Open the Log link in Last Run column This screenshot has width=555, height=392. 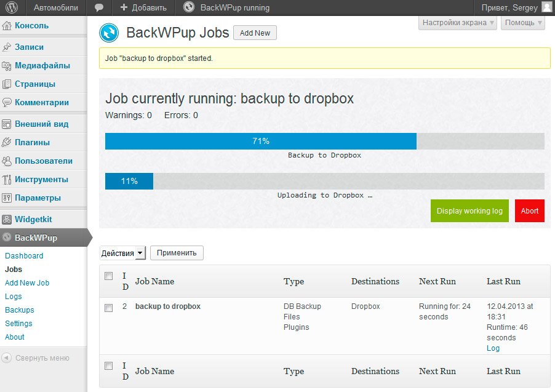pyautogui.click(x=493, y=348)
